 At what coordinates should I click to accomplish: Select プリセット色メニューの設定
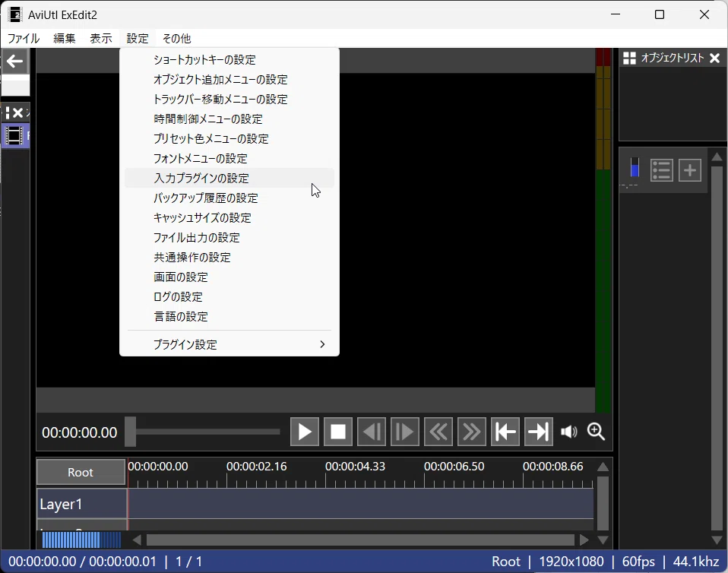(x=229, y=139)
